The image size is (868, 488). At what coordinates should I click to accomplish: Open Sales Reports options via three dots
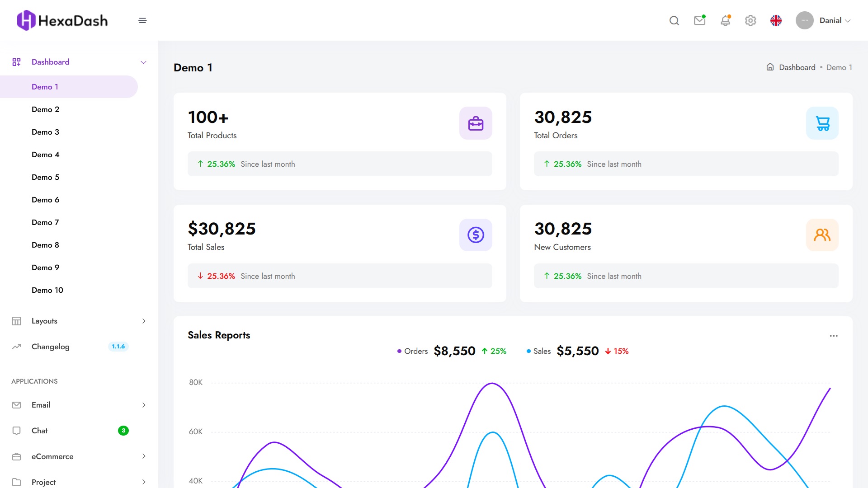click(x=834, y=335)
